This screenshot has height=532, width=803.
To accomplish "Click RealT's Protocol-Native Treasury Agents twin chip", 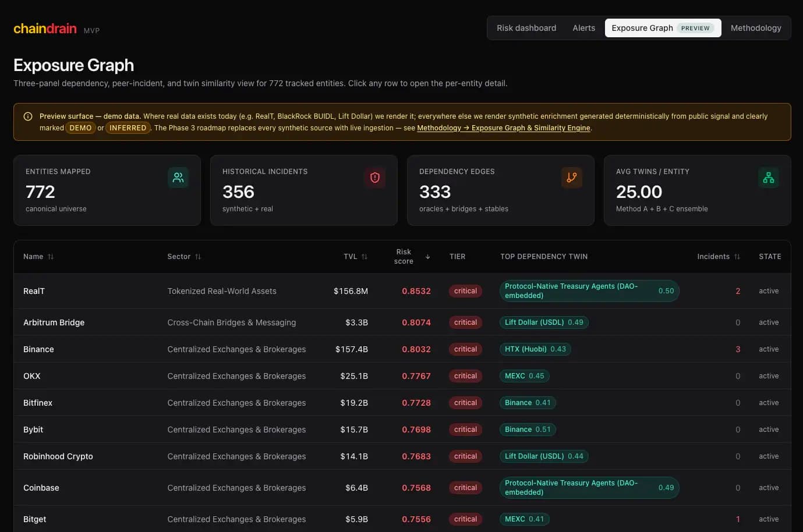I will [x=589, y=291].
